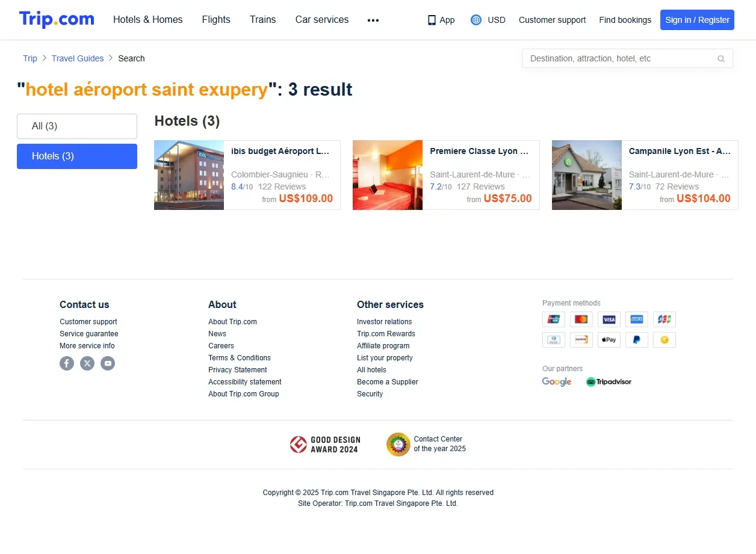
Task: Open Campanile Lyon Est hotel thumbnail
Action: pyautogui.click(x=587, y=175)
